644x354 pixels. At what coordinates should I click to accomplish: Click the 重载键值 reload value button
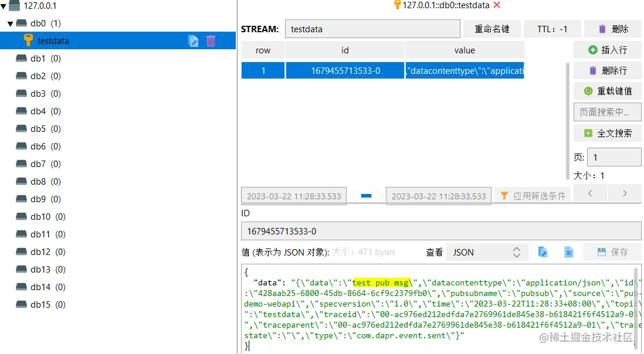(608, 91)
